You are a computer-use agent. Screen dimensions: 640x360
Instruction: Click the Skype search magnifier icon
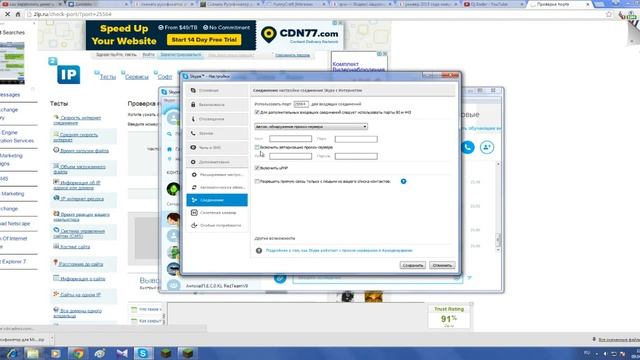(169, 134)
